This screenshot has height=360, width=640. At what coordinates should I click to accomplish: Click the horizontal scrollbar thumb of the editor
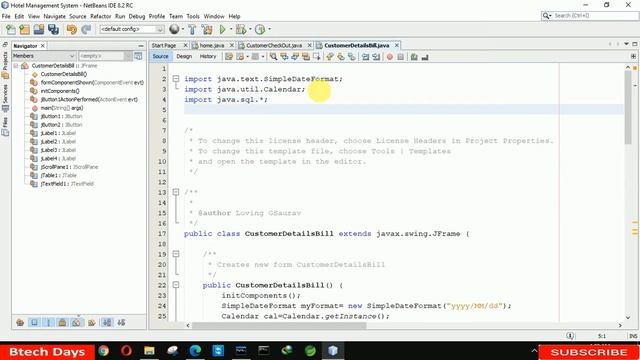coord(279,325)
